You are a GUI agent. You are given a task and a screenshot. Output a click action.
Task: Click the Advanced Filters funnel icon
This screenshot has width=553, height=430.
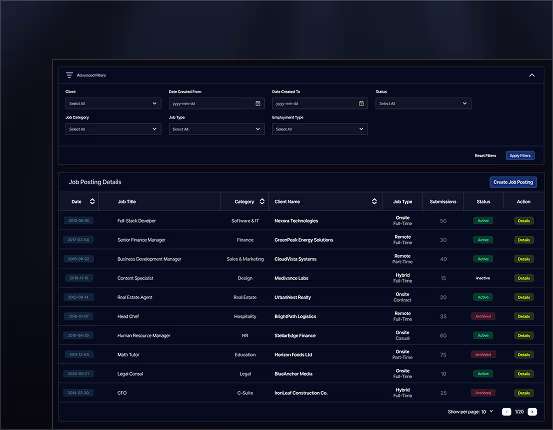pyautogui.click(x=69, y=75)
